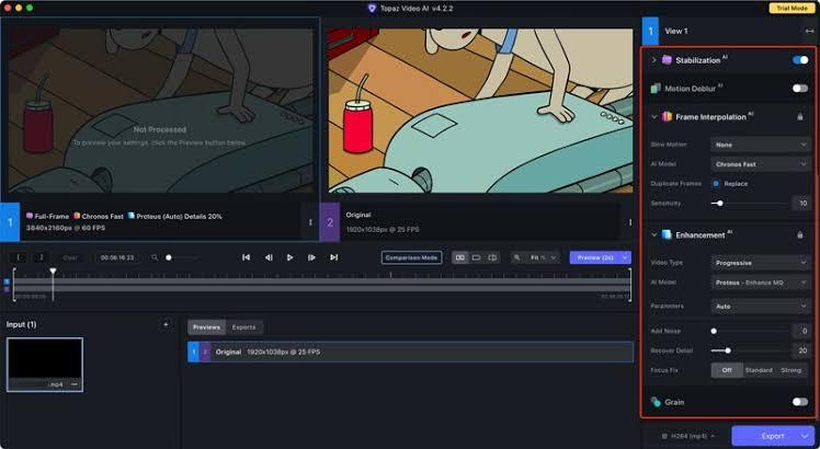Open the Chronos Fast AI Model dropdown

(x=760, y=164)
